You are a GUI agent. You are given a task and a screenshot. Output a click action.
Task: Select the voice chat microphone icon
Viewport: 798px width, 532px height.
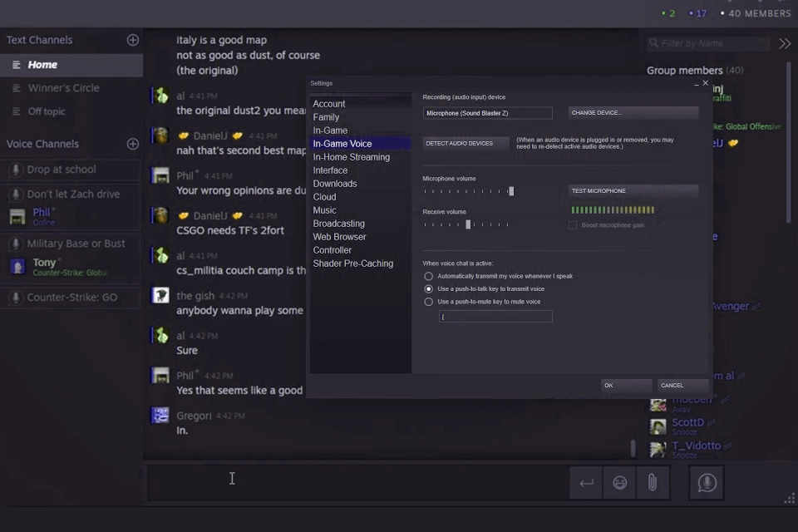point(707,482)
